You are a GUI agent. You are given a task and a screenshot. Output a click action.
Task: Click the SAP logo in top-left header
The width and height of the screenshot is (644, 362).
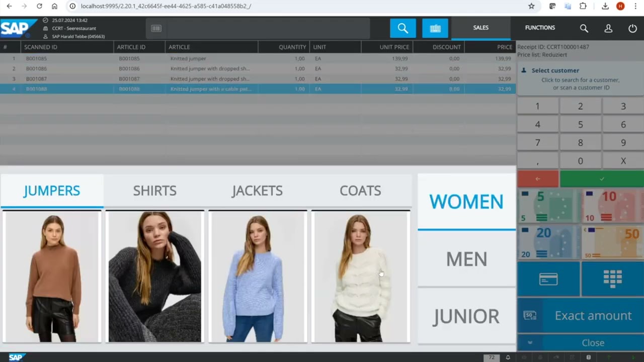[x=19, y=28]
